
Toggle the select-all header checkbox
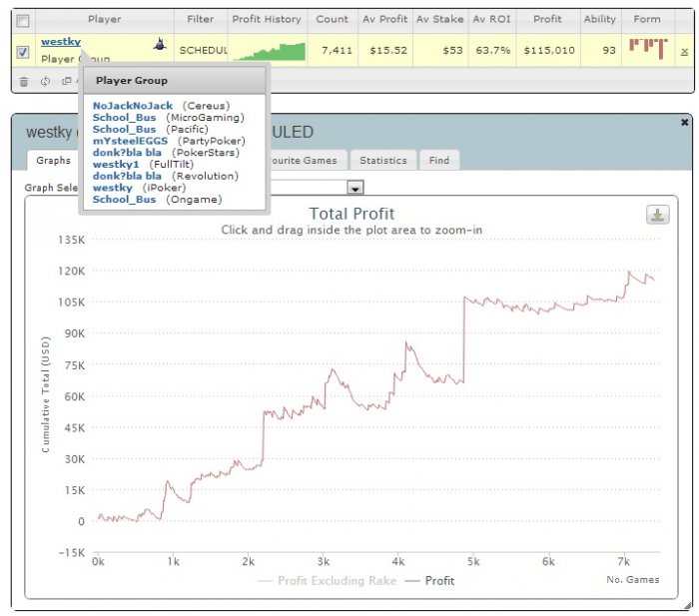point(23,21)
